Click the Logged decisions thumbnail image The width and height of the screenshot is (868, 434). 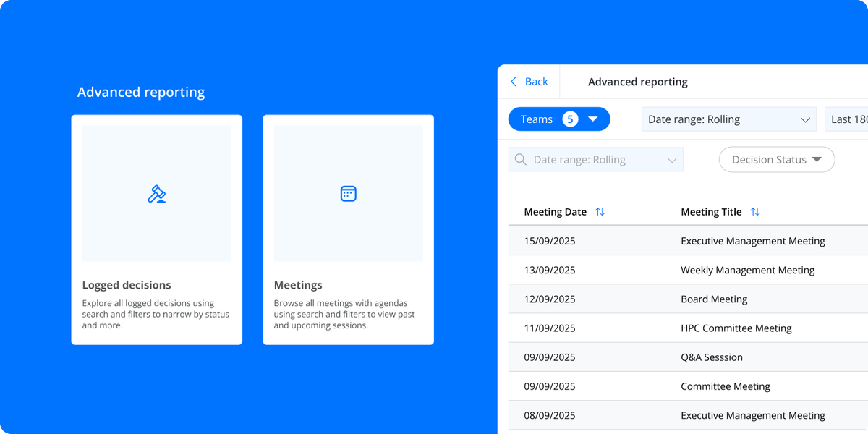pyautogui.click(x=157, y=194)
